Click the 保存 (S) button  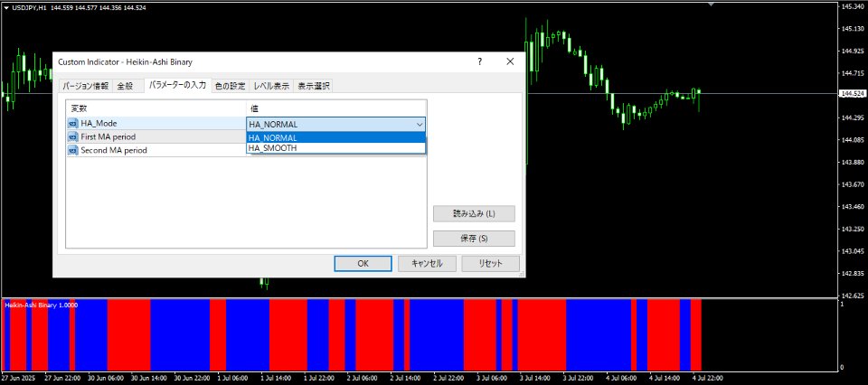tap(474, 239)
